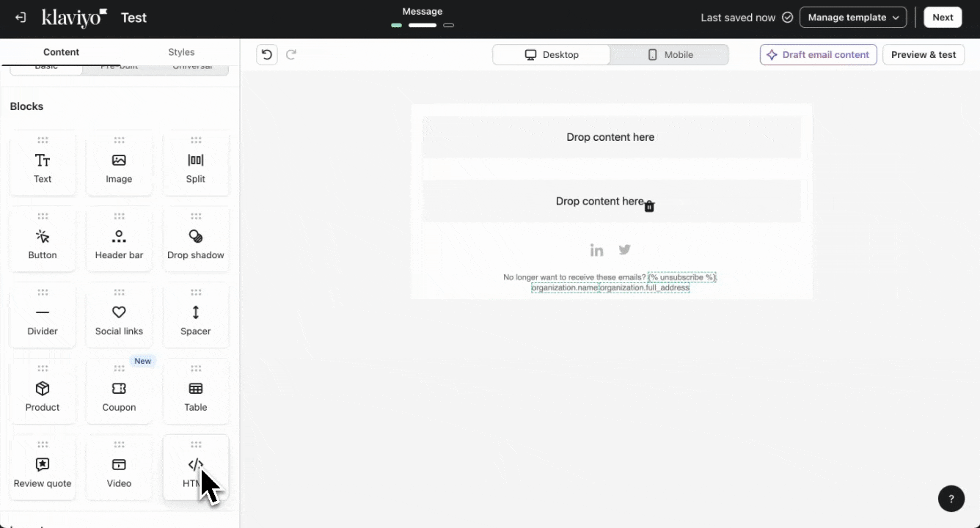Switch preview to Mobile view

pyautogui.click(x=670, y=55)
